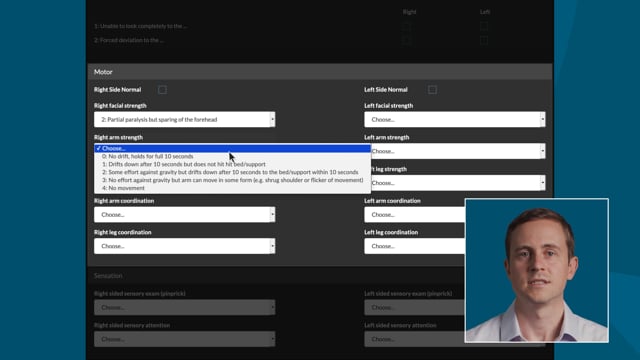Open the Left arm coordination dropdown
640x360 pixels.
tap(414, 214)
